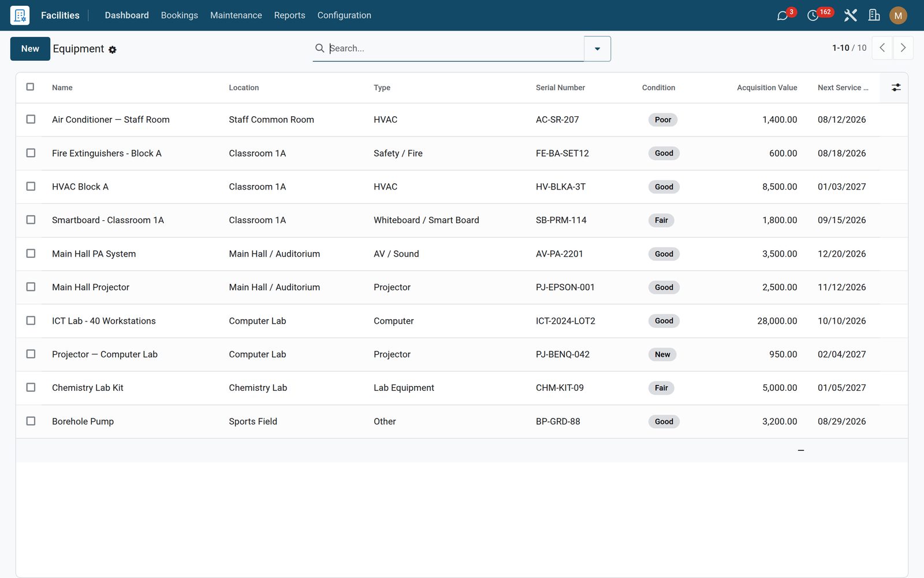Sort by the Name column header
Viewport: 924px width, 578px height.
click(x=62, y=88)
